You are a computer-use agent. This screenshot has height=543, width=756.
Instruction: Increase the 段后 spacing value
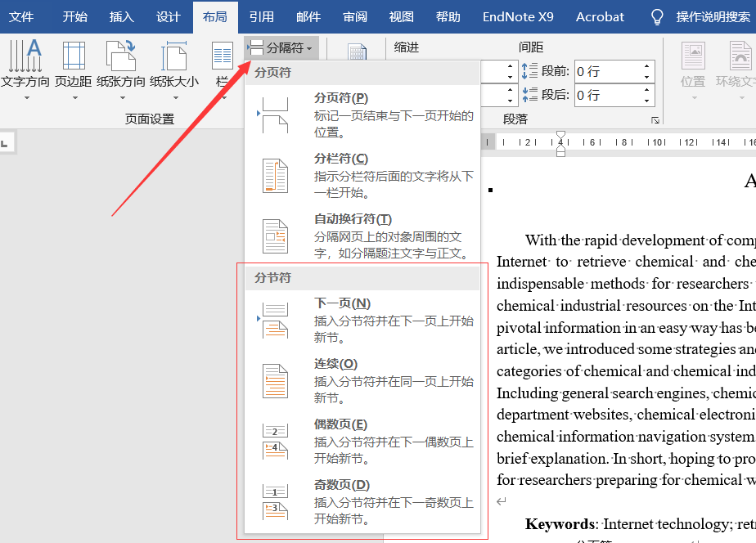[x=647, y=90]
